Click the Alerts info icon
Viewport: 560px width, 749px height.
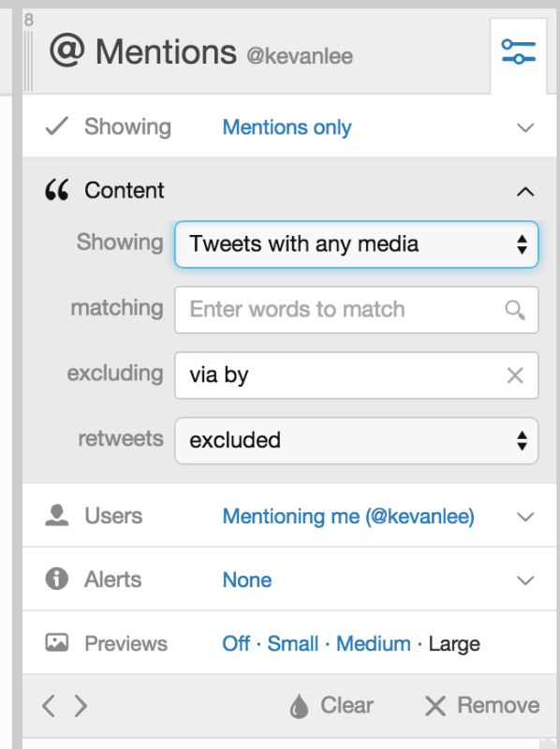click(x=57, y=579)
